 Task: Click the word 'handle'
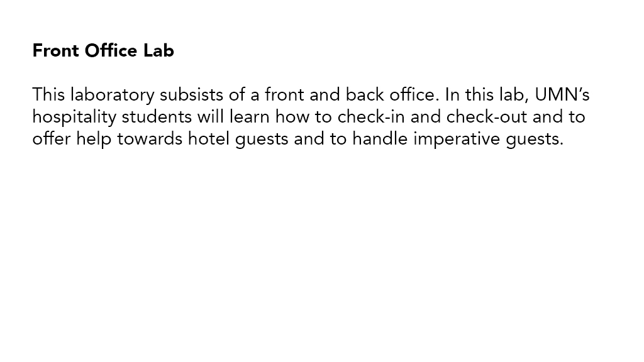(380, 139)
